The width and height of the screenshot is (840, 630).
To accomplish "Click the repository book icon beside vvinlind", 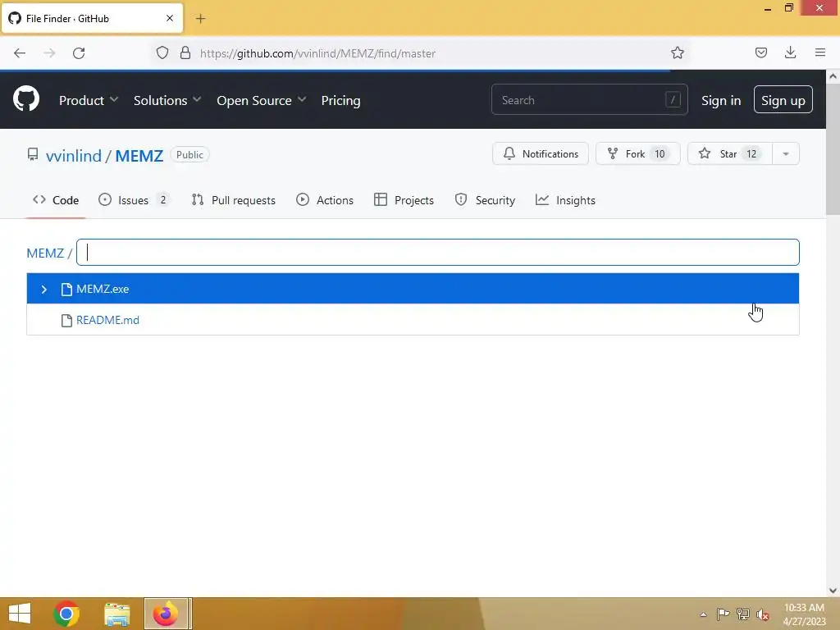I will (33, 155).
